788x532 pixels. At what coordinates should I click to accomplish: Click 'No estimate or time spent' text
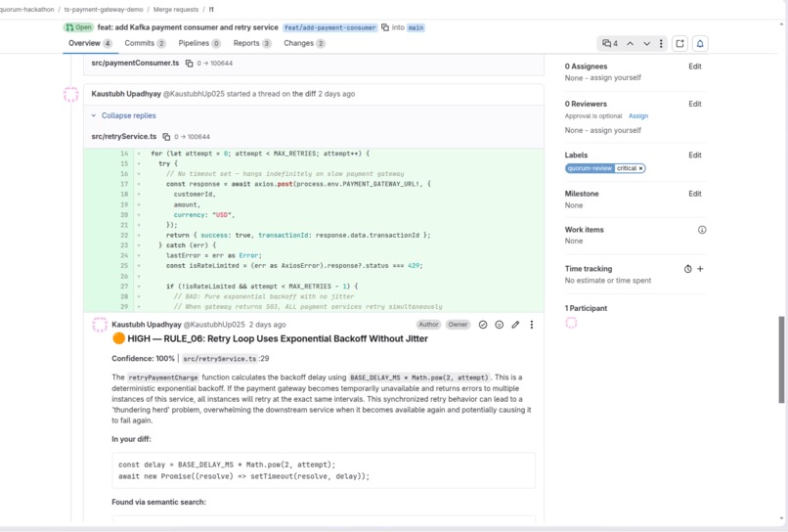[608, 281]
